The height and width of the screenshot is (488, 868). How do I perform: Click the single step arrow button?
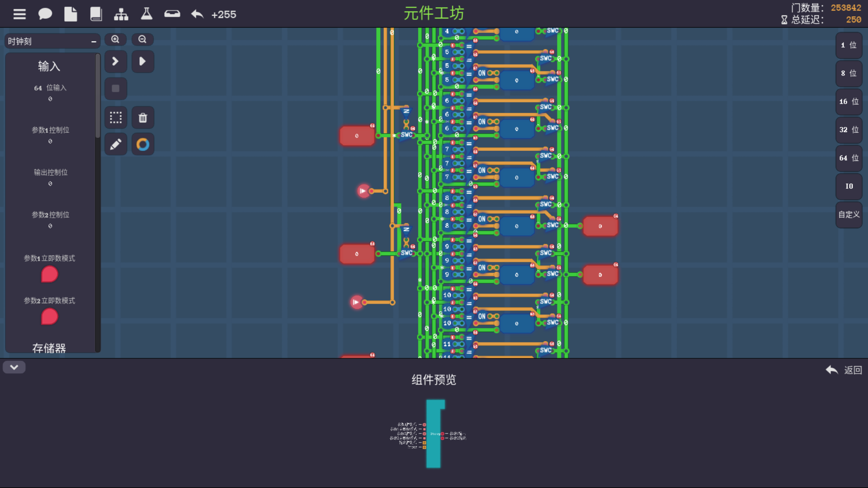(x=116, y=61)
